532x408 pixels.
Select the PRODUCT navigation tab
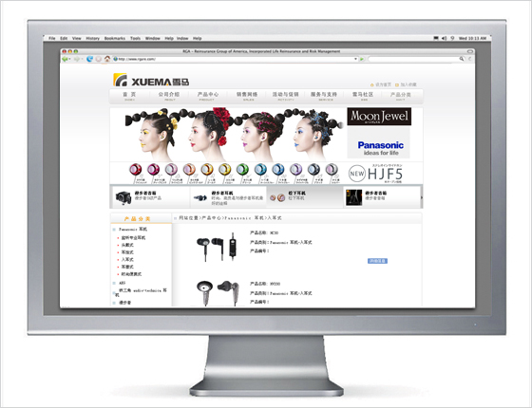point(208,96)
